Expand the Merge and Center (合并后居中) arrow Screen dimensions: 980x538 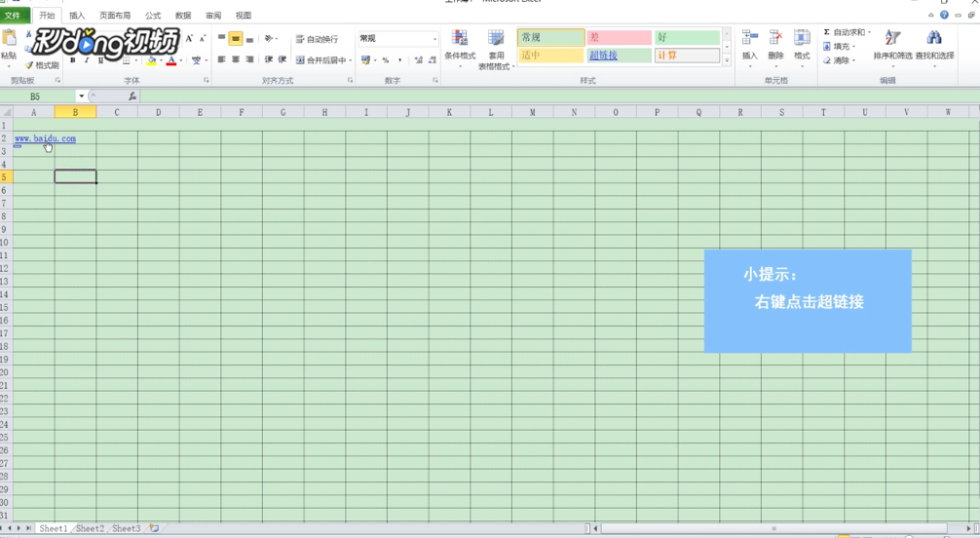point(351,60)
